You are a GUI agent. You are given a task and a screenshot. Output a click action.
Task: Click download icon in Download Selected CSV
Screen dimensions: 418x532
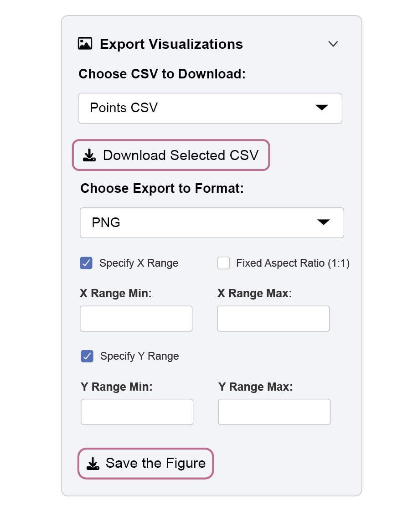[x=89, y=155]
